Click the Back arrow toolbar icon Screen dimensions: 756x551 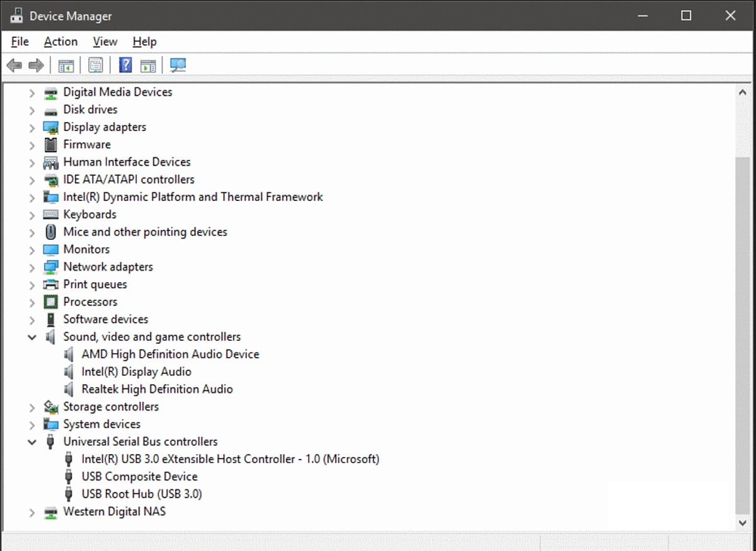[14, 65]
